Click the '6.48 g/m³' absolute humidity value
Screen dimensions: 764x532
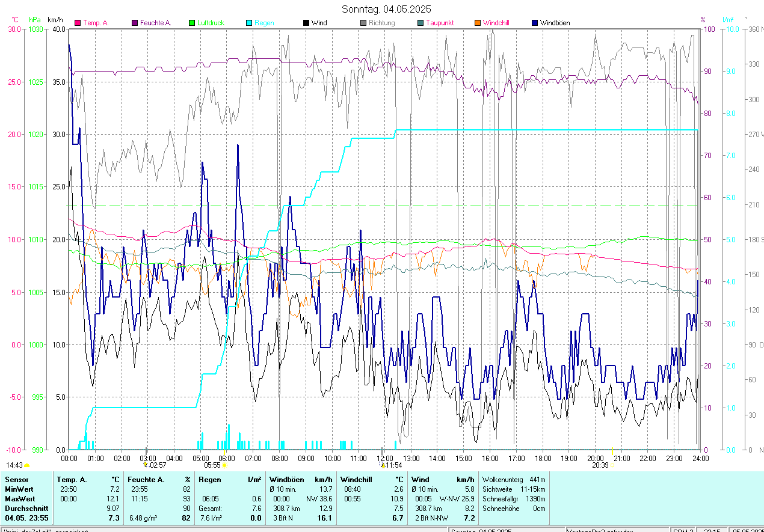tap(143, 518)
